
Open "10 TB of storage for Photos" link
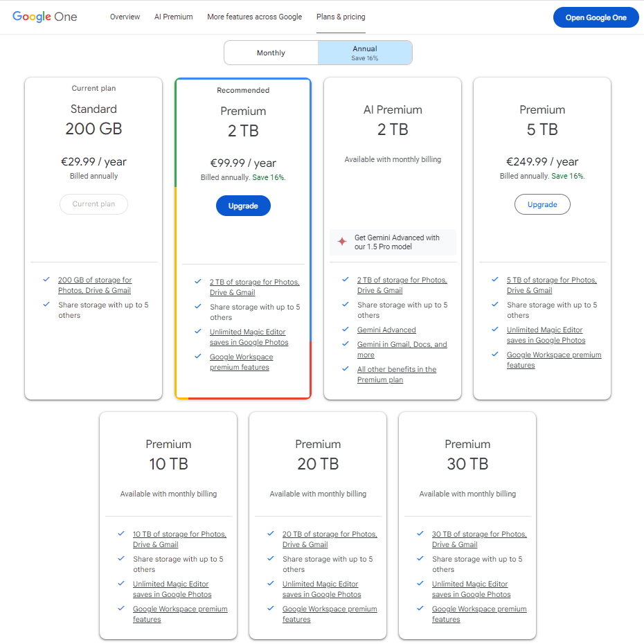179,539
